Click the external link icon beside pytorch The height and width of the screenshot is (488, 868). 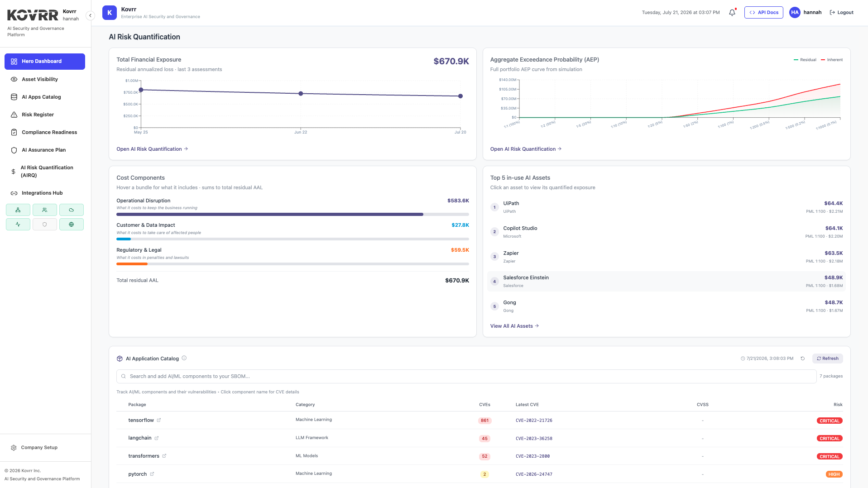(152, 474)
